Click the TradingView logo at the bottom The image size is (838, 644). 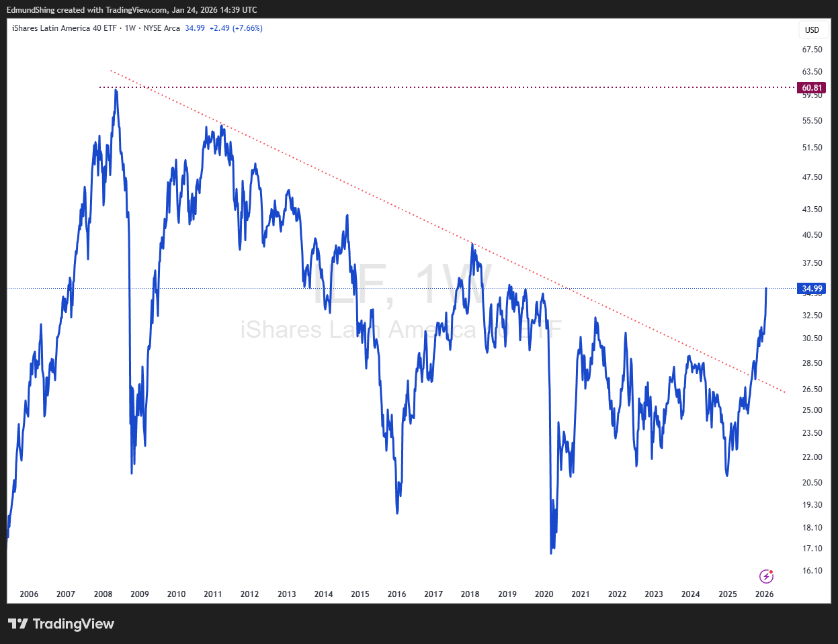pyautogui.click(x=61, y=624)
